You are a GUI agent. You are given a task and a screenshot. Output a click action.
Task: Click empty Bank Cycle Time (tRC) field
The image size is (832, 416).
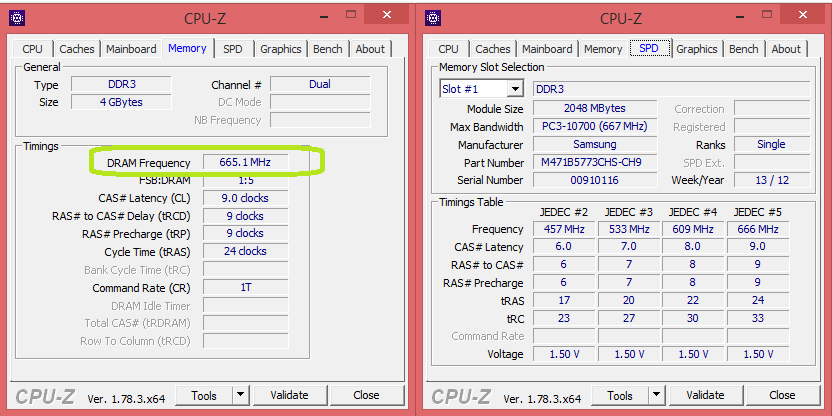pyautogui.click(x=246, y=270)
